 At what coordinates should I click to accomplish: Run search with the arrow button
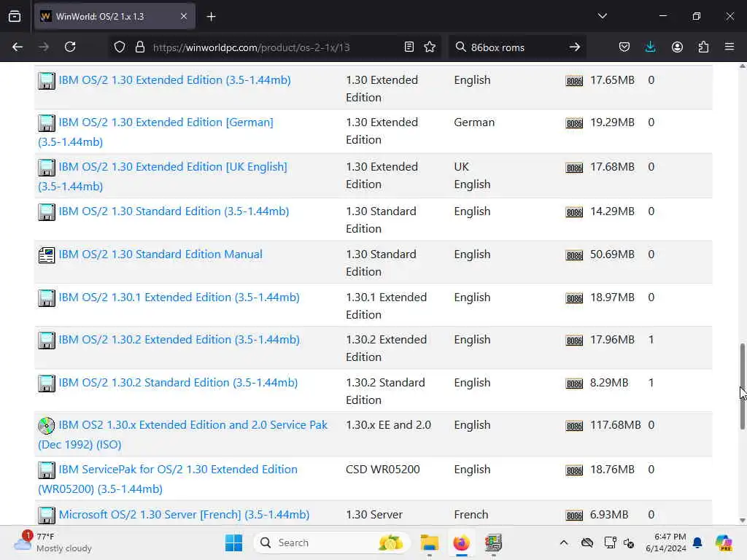coord(575,47)
